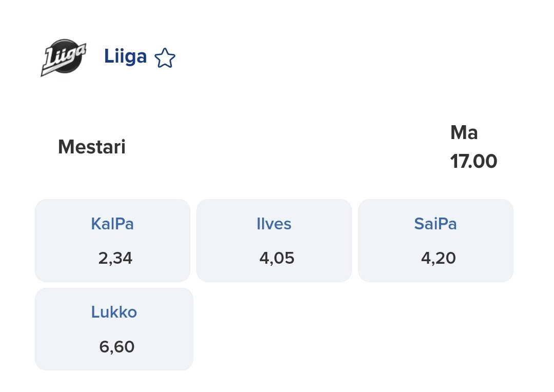Click the Ilves team name
The width and height of the screenshot is (554, 392).
click(x=274, y=224)
